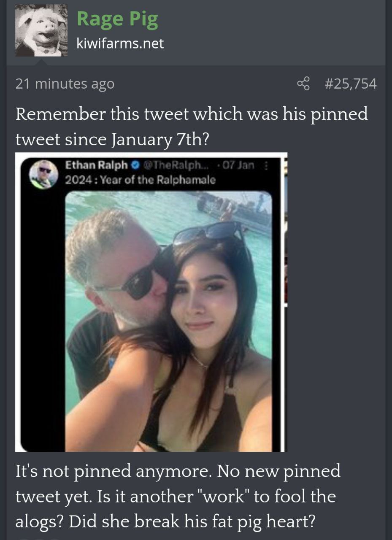Open Rage Pig's pig avatar picture
This screenshot has width=392, height=540.
(x=41, y=31)
